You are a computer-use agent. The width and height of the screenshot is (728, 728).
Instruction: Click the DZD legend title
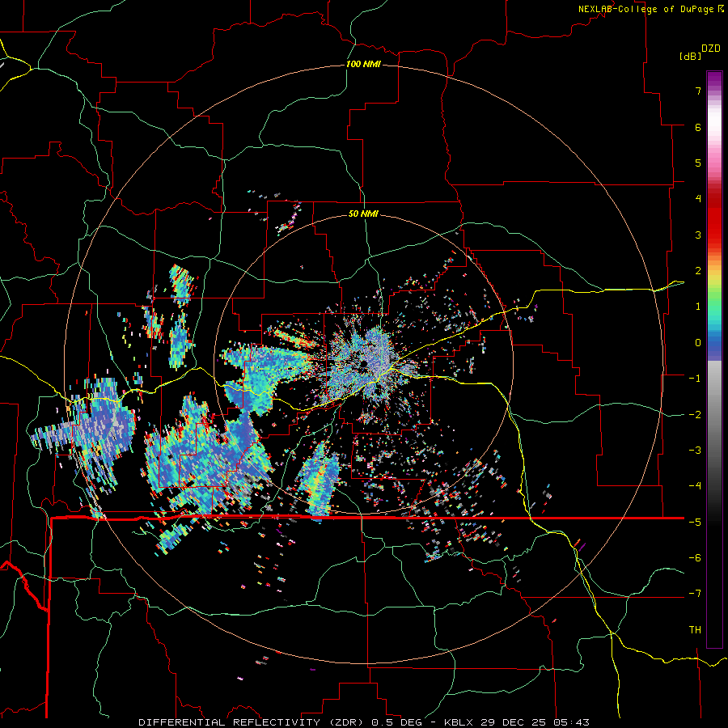click(711, 49)
